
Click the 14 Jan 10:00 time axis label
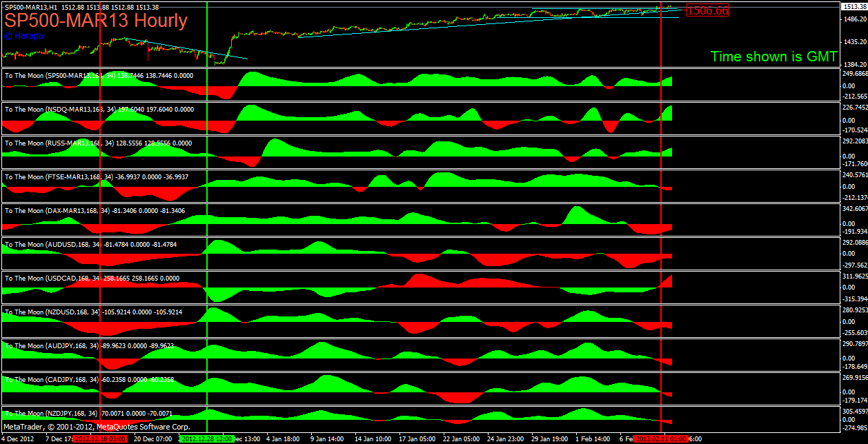click(x=373, y=438)
